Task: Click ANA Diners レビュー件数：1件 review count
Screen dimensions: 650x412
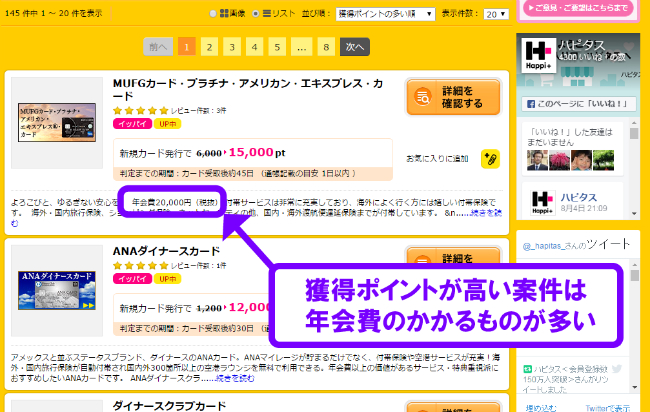Action: (x=199, y=266)
